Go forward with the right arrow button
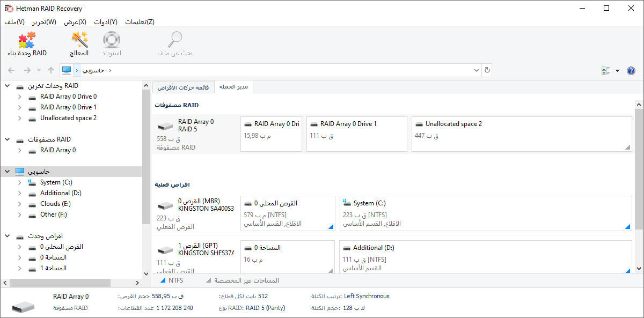Image resolution: width=644 pixels, height=318 pixels. [x=27, y=70]
